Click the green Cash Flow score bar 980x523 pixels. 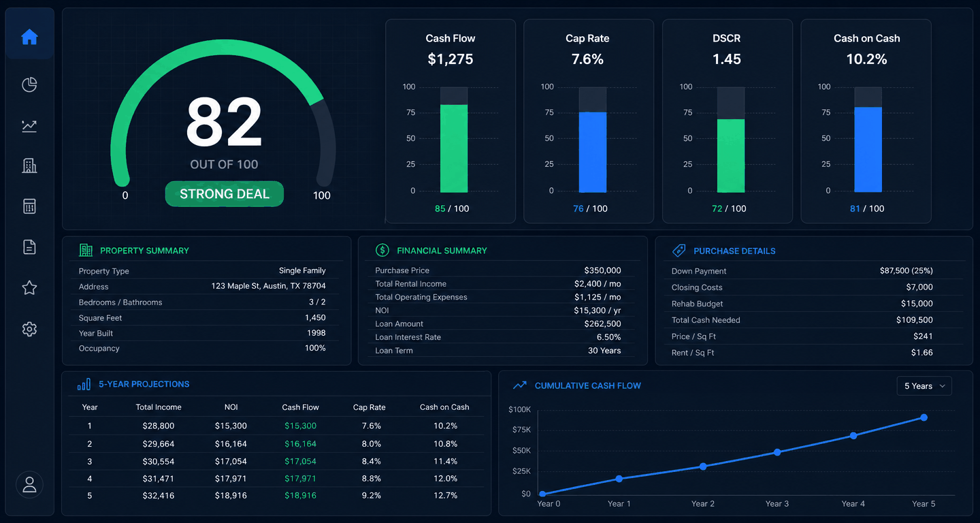[454, 148]
